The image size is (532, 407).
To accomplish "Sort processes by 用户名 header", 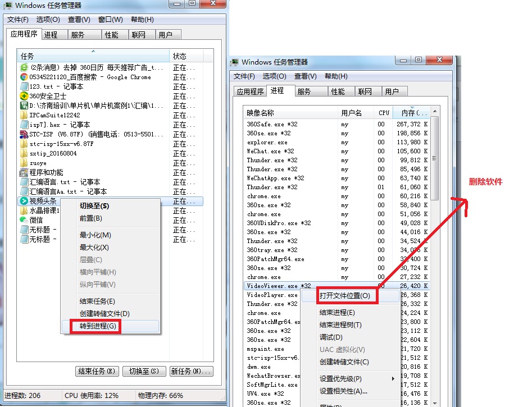I will [356, 113].
